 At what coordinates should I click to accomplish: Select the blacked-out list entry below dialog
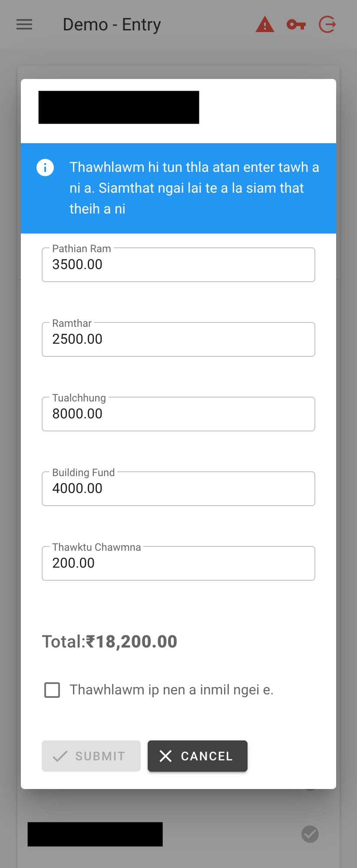(x=95, y=834)
